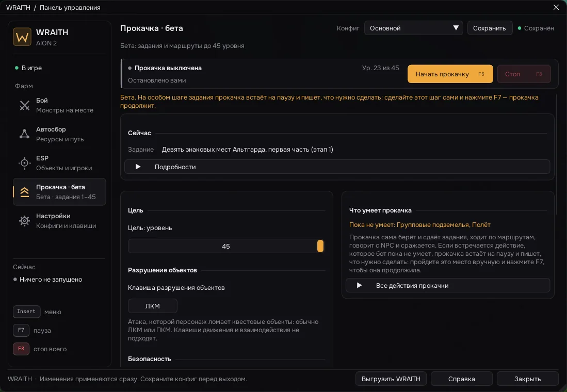Click the WRAITH logo icon
567x392 pixels.
tap(22, 37)
